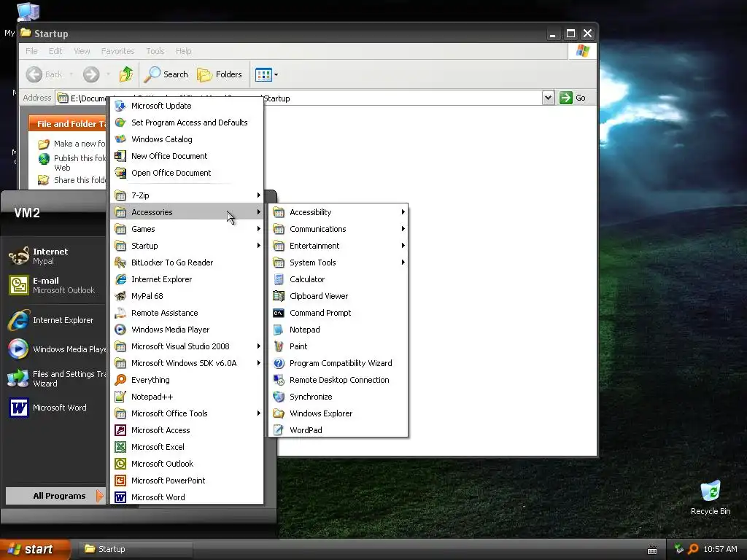Image resolution: width=747 pixels, height=560 pixels.
Task: Launch Clipboard Viewer
Action: [338, 296]
